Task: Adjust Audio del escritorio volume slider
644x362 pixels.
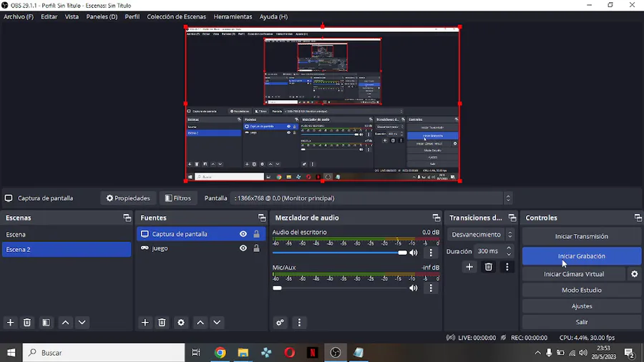Action: (340, 253)
